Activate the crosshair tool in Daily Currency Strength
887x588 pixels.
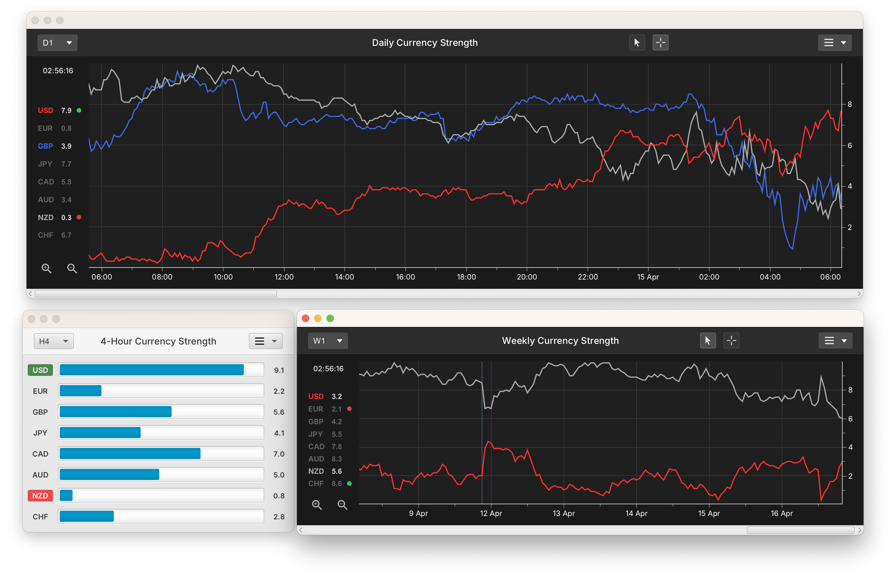click(x=660, y=42)
